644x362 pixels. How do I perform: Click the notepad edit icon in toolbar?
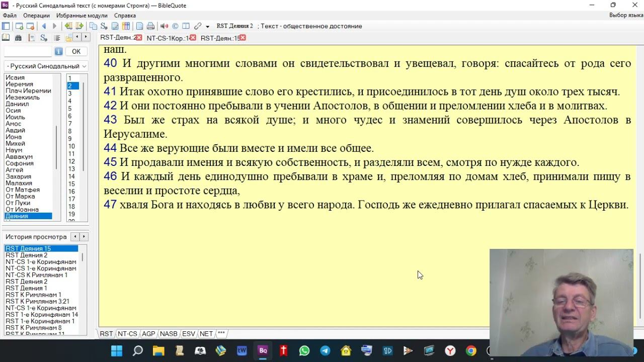(x=115, y=26)
